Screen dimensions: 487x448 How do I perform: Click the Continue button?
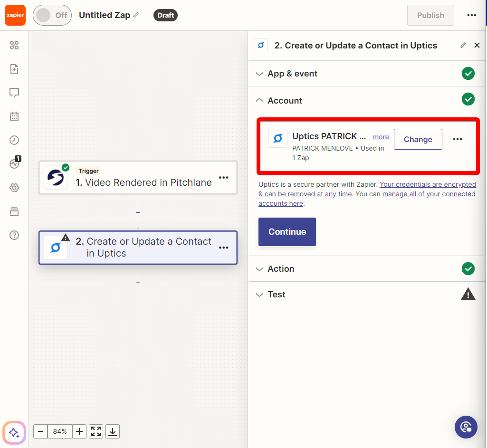pos(287,232)
